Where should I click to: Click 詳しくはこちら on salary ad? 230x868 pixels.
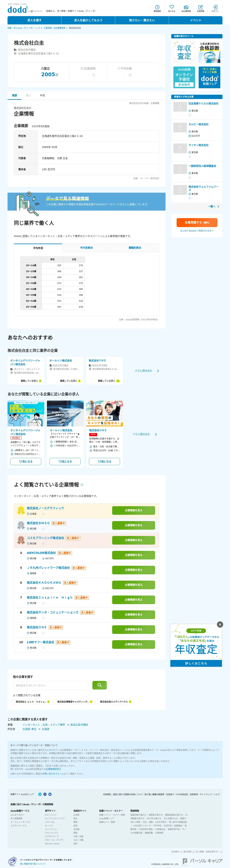click(196, 664)
